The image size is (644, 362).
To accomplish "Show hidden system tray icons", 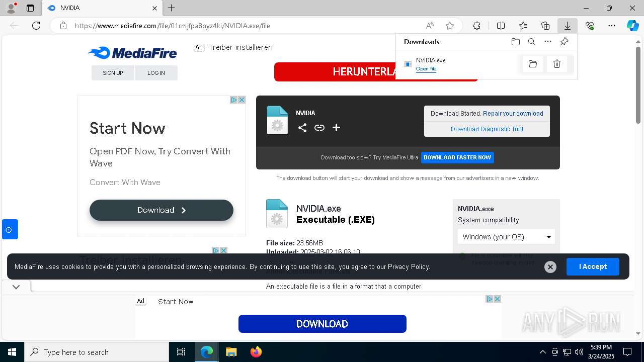I will pyautogui.click(x=542, y=352).
